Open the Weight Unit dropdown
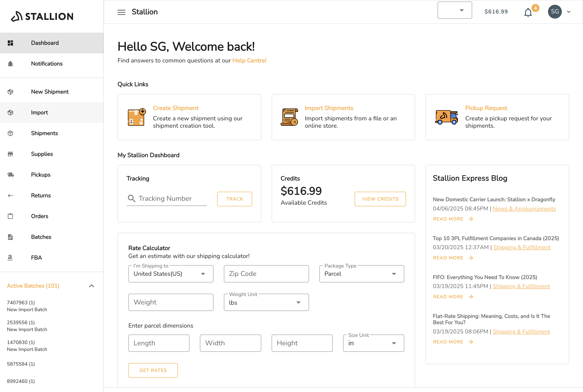Viewport: 583px width, 392px height. 266,302
